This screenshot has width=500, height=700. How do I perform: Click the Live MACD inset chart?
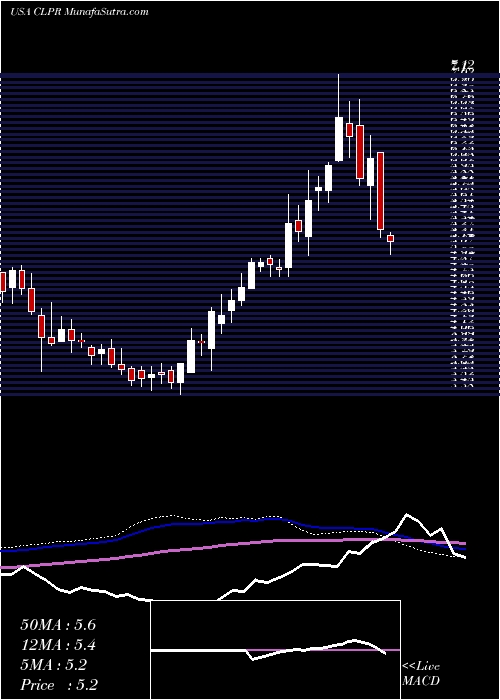[276, 650]
